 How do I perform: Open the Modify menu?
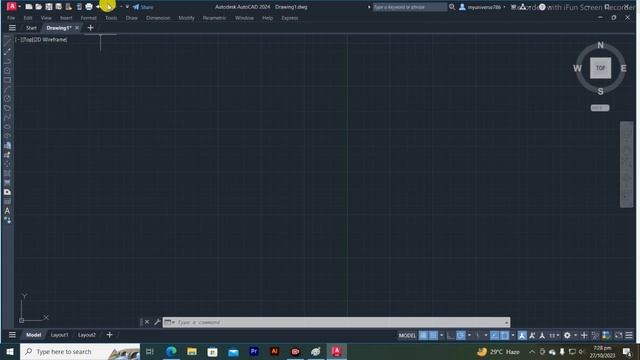pyautogui.click(x=186, y=18)
